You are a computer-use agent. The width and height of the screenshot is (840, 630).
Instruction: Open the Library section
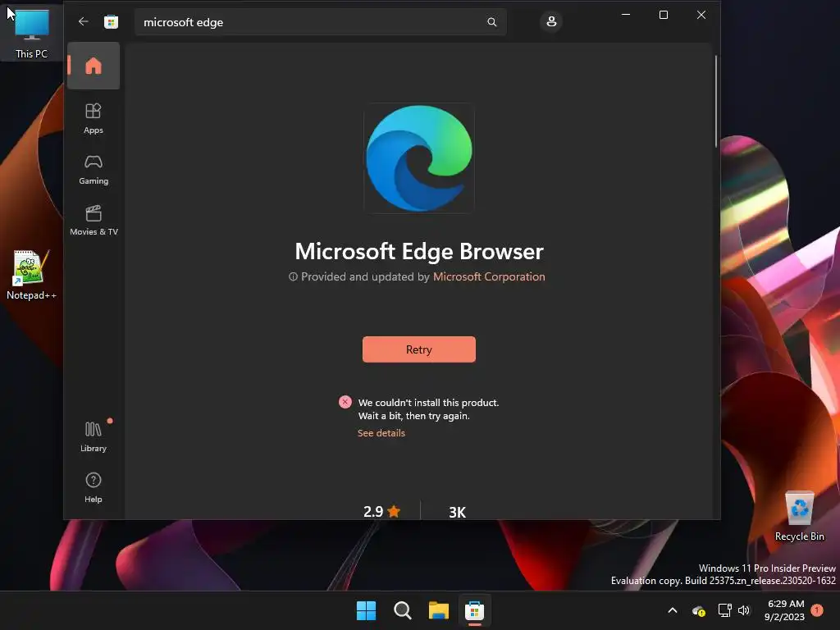click(x=94, y=436)
